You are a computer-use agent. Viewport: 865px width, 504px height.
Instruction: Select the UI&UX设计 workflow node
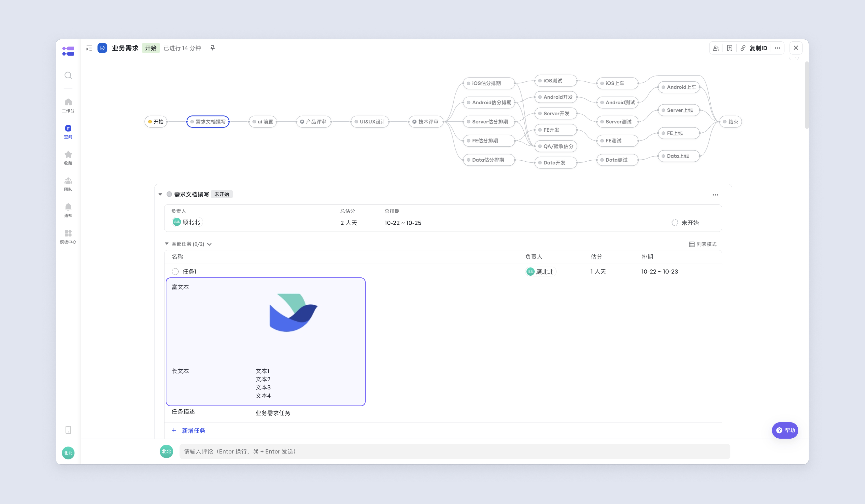[x=370, y=122]
